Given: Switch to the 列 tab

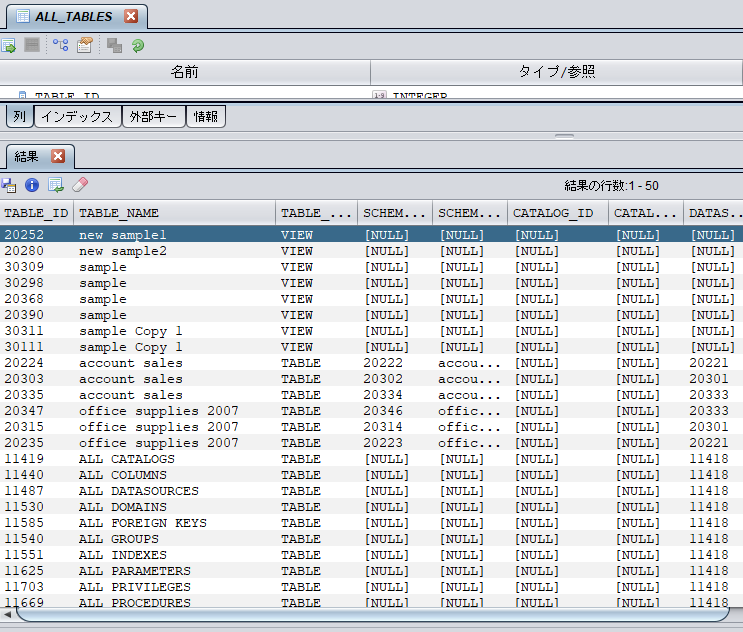Looking at the screenshot, I should click(19, 116).
